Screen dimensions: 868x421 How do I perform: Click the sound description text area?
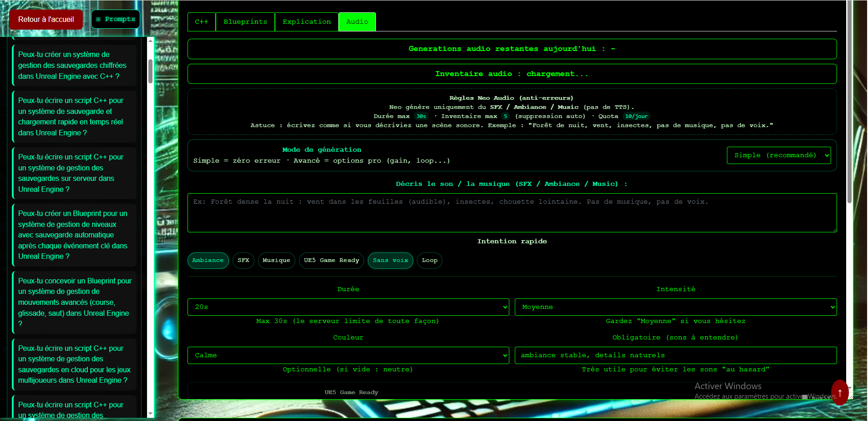click(x=512, y=212)
